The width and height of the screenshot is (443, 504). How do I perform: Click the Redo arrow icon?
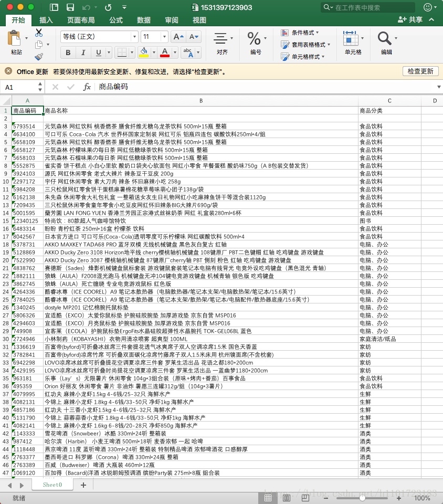click(x=108, y=7)
